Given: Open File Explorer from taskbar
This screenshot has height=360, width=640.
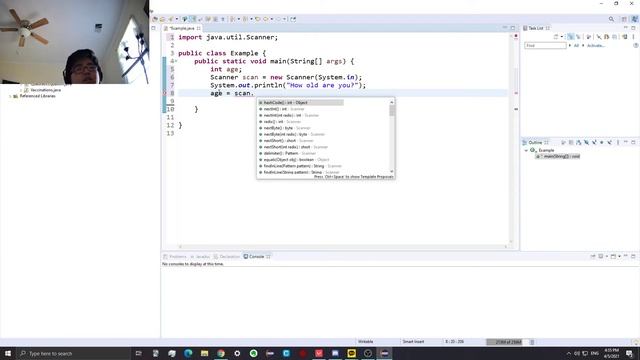Looking at the screenshot, I should pyautogui.click(x=204, y=353).
